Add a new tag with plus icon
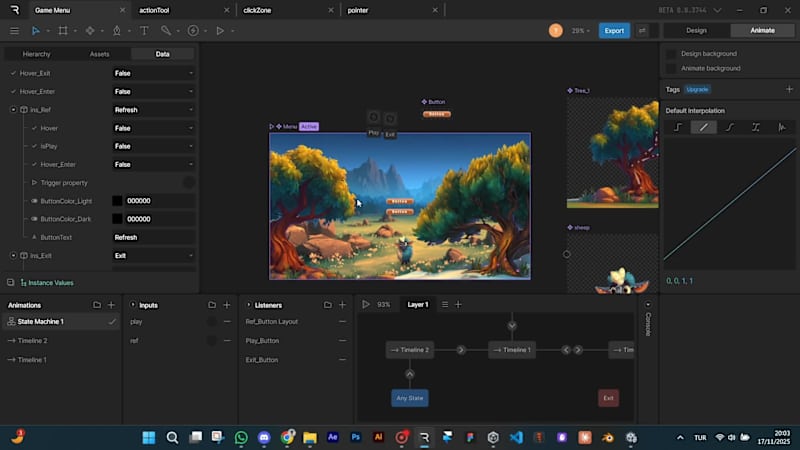Viewport: 800px width, 450px height. coord(789,89)
